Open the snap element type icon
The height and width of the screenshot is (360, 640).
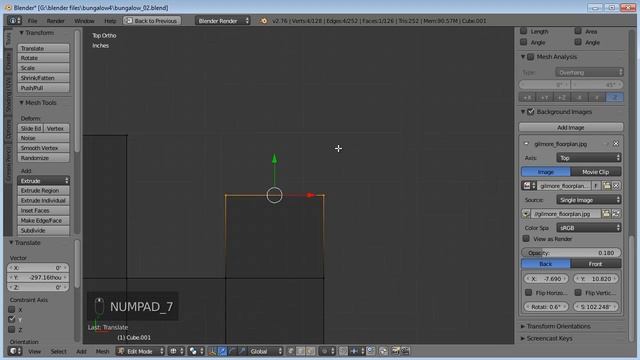[x=357, y=351]
